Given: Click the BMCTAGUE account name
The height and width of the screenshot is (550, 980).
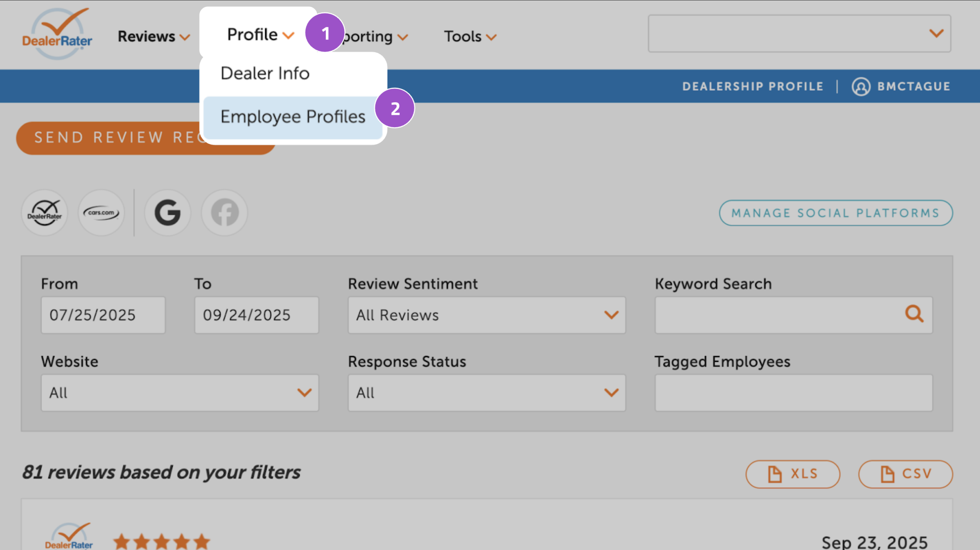Looking at the screenshot, I should (914, 86).
